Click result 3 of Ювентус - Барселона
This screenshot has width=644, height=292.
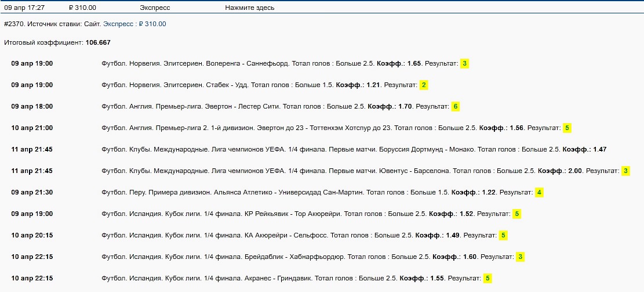pyautogui.click(x=625, y=171)
